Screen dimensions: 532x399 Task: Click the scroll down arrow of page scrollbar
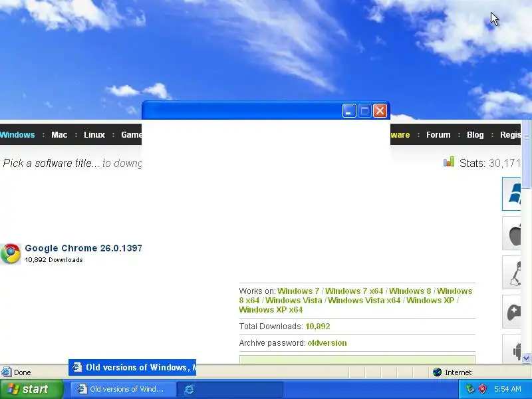point(526,358)
